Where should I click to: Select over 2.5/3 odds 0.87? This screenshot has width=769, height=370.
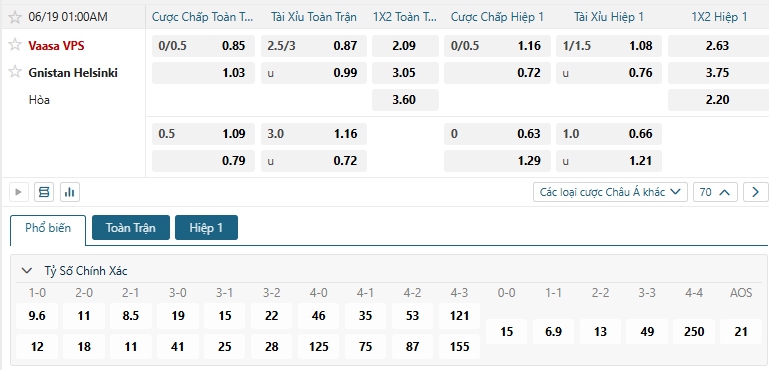313,46
